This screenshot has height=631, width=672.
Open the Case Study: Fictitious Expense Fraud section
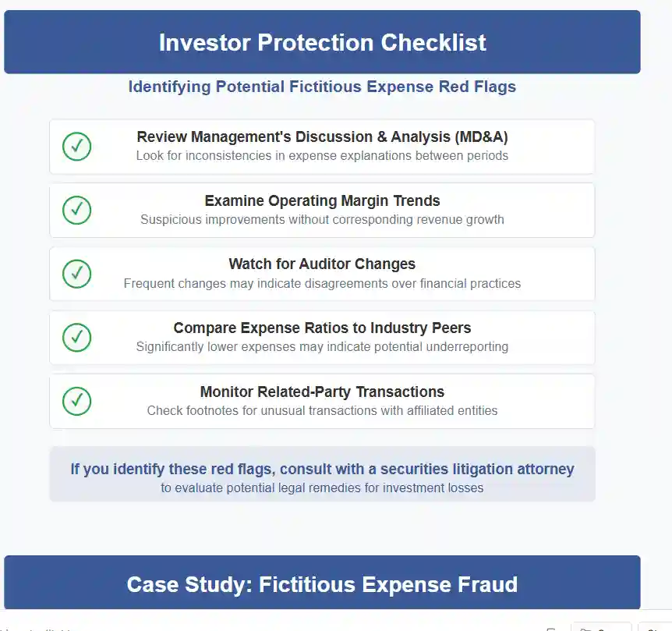[322, 584]
